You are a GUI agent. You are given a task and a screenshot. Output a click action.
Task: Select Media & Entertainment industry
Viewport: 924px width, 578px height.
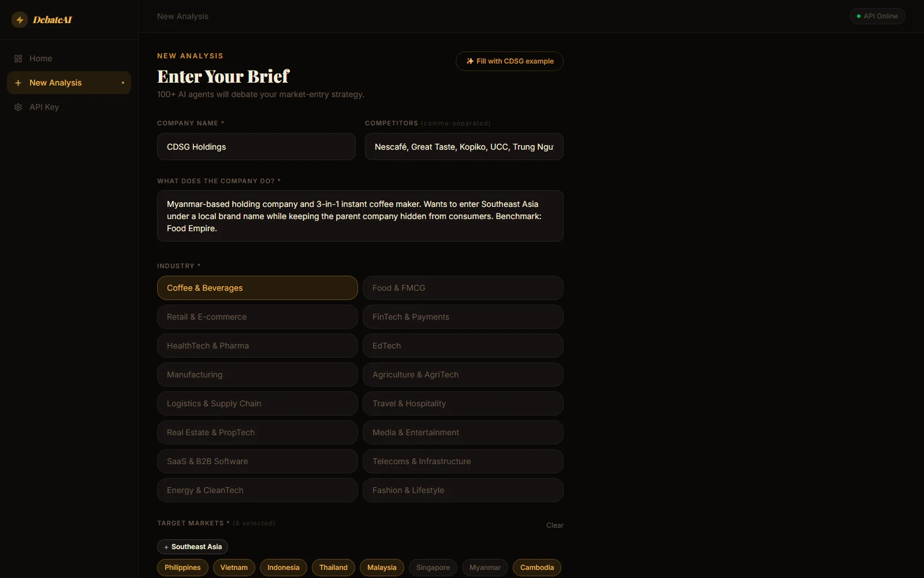[x=463, y=432]
